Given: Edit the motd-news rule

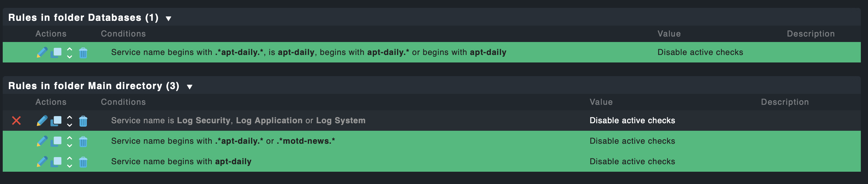Looking at the screenshot, I should point(42,141).
